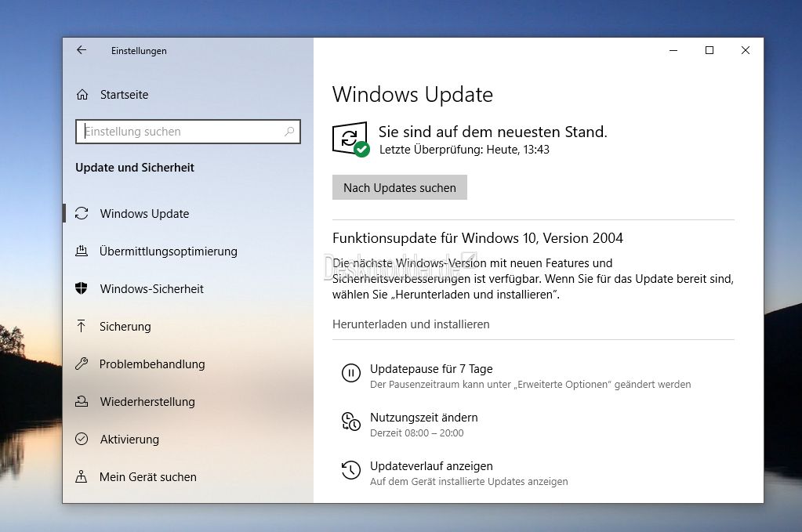This screenshot has width=802, height=532.
Task: Close the Einstellungen window
Action: click(x=746, y=50)
